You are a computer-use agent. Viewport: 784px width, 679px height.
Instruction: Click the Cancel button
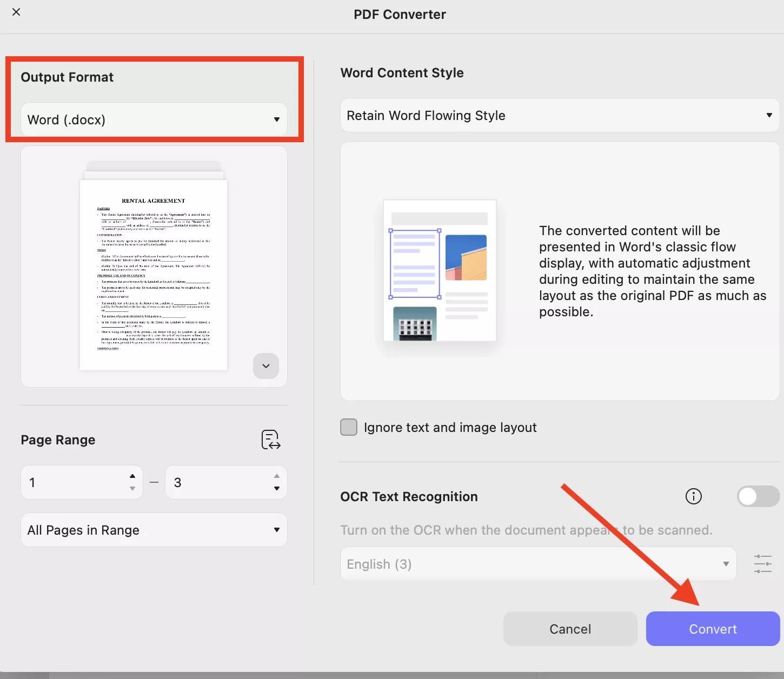click(570, 629)
